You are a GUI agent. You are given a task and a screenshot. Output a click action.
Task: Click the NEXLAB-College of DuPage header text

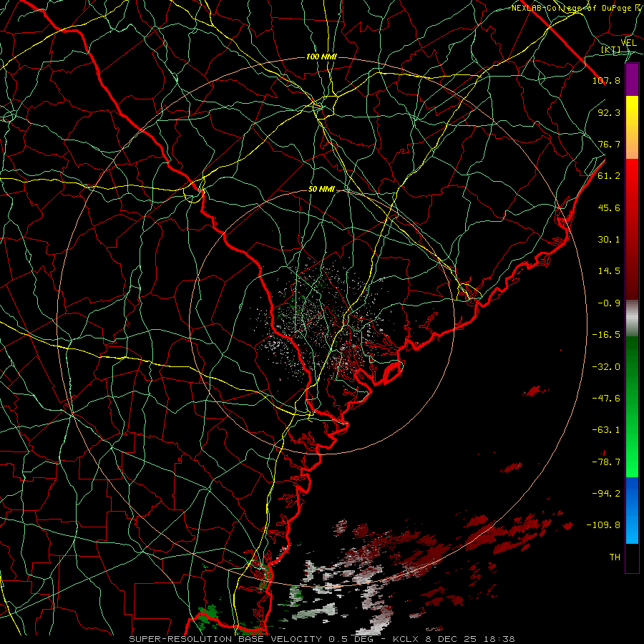pos(577,8)
